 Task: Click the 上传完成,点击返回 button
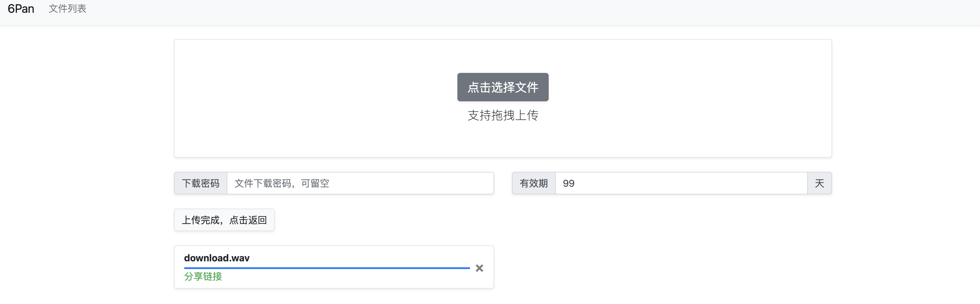click(224, 220)
